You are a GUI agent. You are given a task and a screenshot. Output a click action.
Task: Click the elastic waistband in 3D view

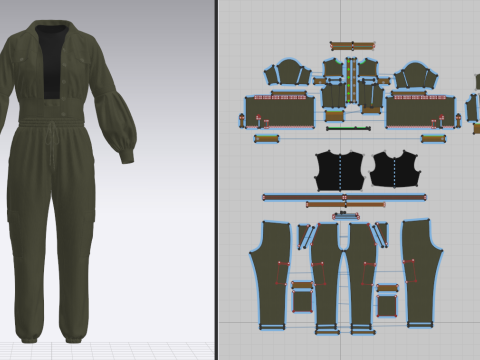(52, 122)
